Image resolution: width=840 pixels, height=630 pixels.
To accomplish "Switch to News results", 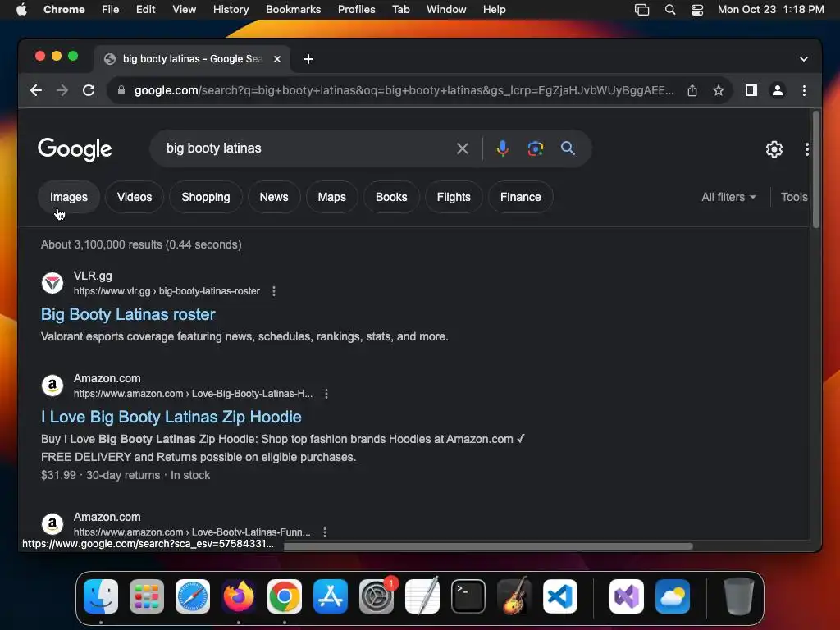I will point(274,197).
